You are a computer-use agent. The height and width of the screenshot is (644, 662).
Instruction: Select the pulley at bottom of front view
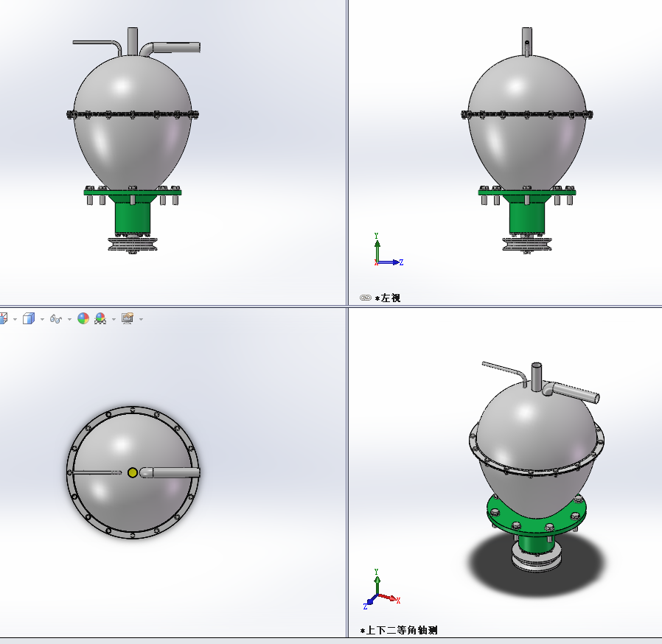click(x=133, y=245)
